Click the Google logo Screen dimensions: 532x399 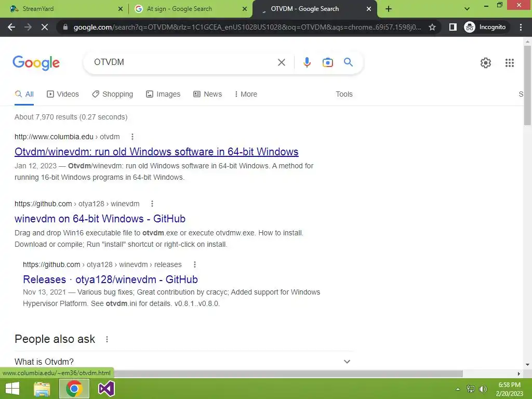click(x=36, y=63)
